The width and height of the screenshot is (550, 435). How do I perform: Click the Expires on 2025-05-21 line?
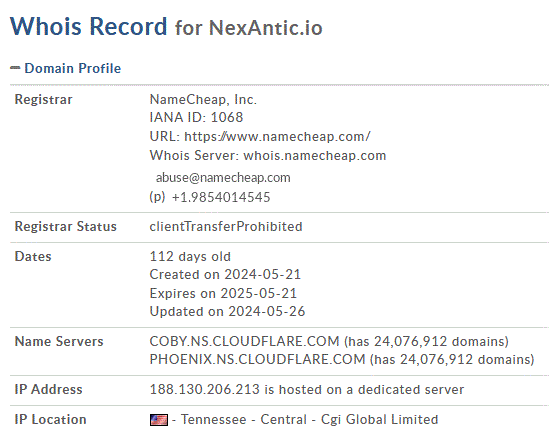coord(223,293)
